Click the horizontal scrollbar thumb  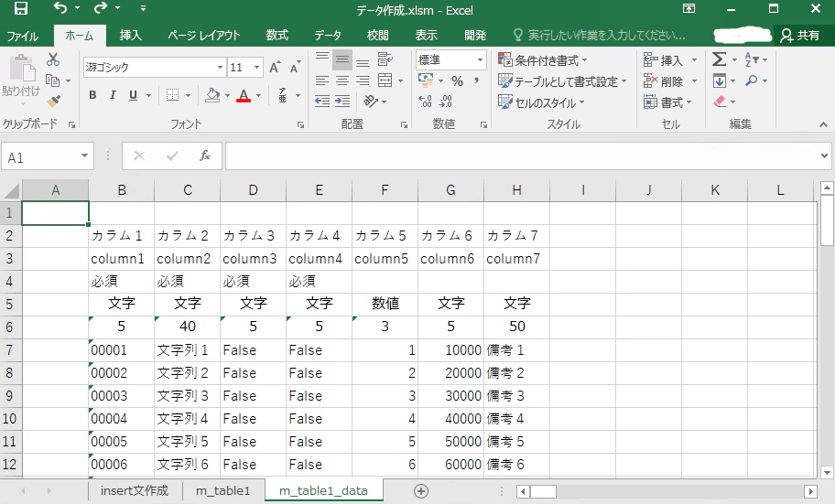pos(543,491)
